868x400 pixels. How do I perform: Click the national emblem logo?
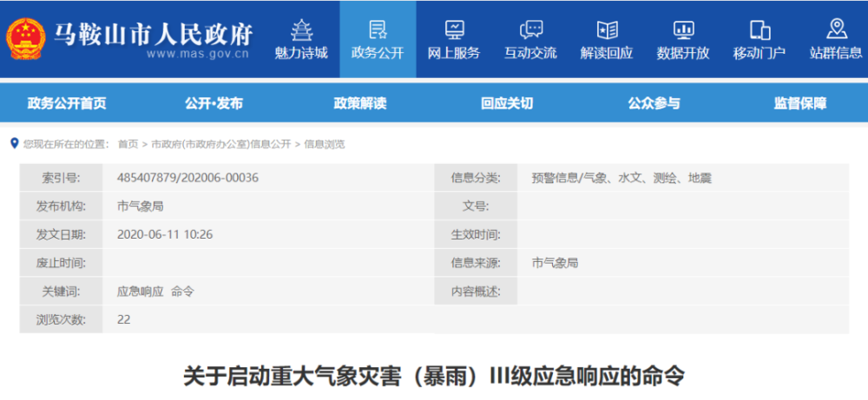coord(25,39)
